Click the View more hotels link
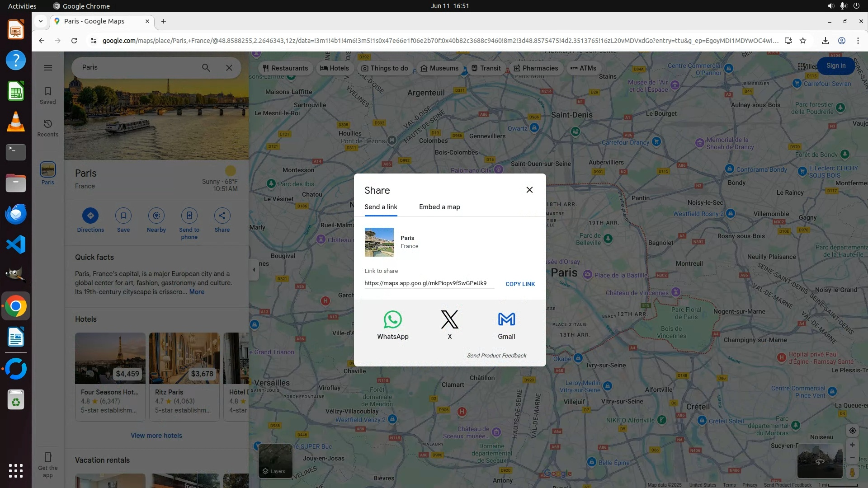Screen dimensions: 868x488 click(156, 436)
